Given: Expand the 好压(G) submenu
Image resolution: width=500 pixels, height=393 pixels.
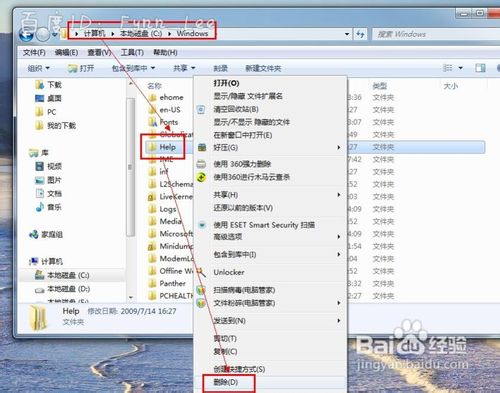Looking at the screenshot, I should pyautogui.click(x=270, y=147).
